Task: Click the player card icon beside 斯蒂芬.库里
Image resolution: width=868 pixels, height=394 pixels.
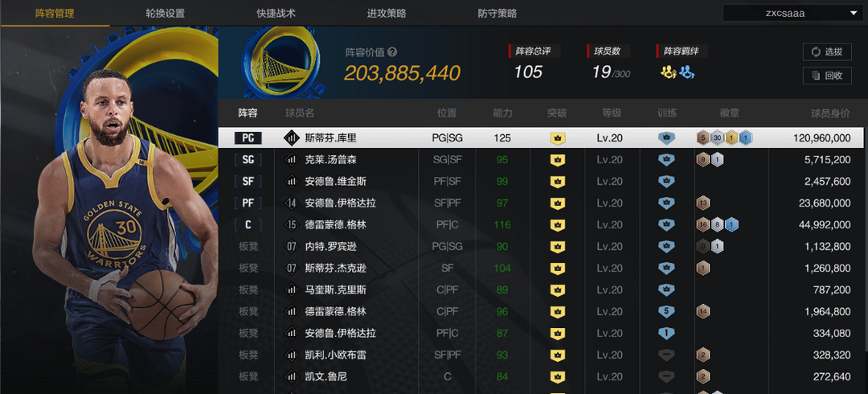Action: point(291,138)
